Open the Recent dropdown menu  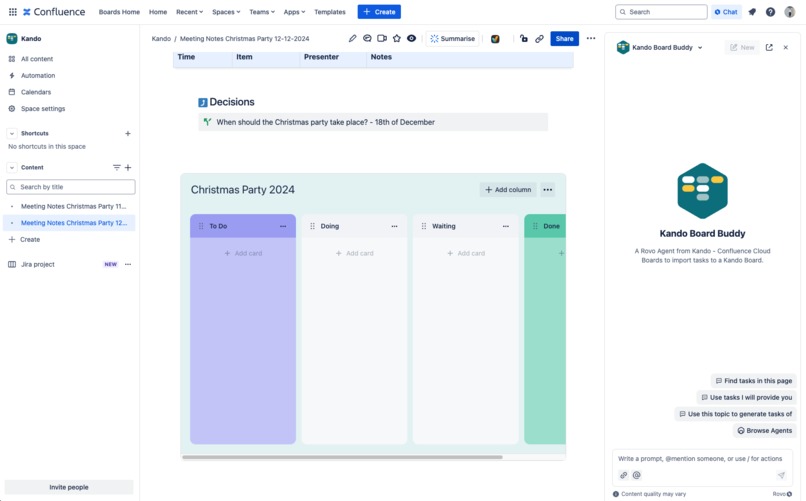[189, 12]
